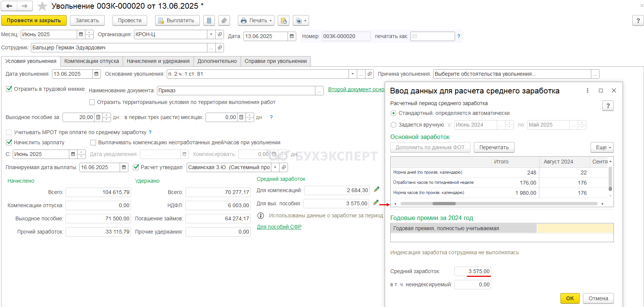Edit average earnings for severance pencil

[x=376, y=203]
